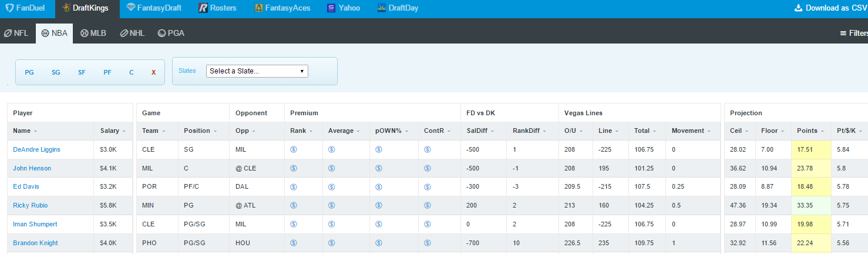Toggle the PG position filter
Image resolution: width=868 pixels, height=254 pixels.
[29, 72]
